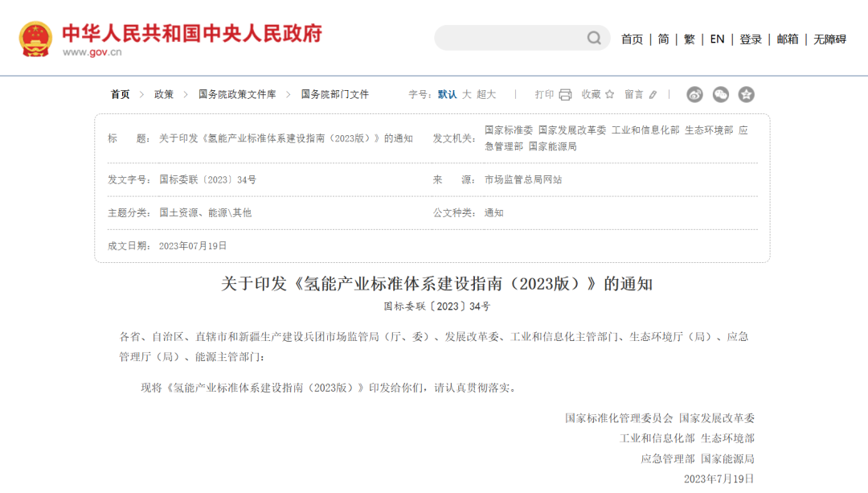Go to 政策 in the breadcrumb
Screen dimensions: 868x493
point(164,95)
